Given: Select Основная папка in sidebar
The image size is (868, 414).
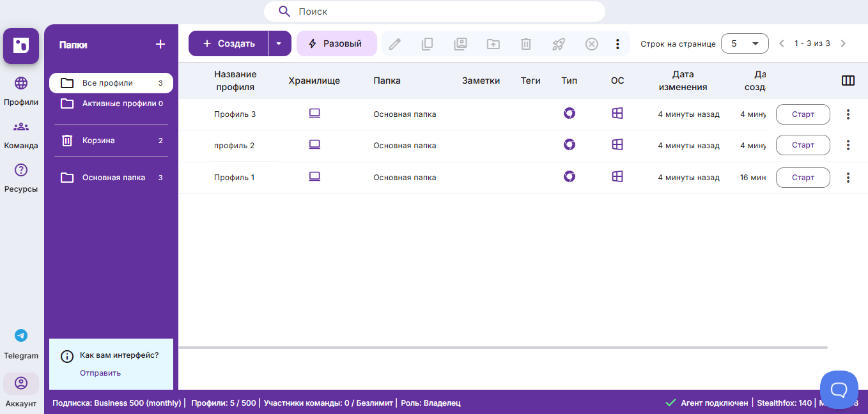Looking at the screenshot, I should pos(111,178).
